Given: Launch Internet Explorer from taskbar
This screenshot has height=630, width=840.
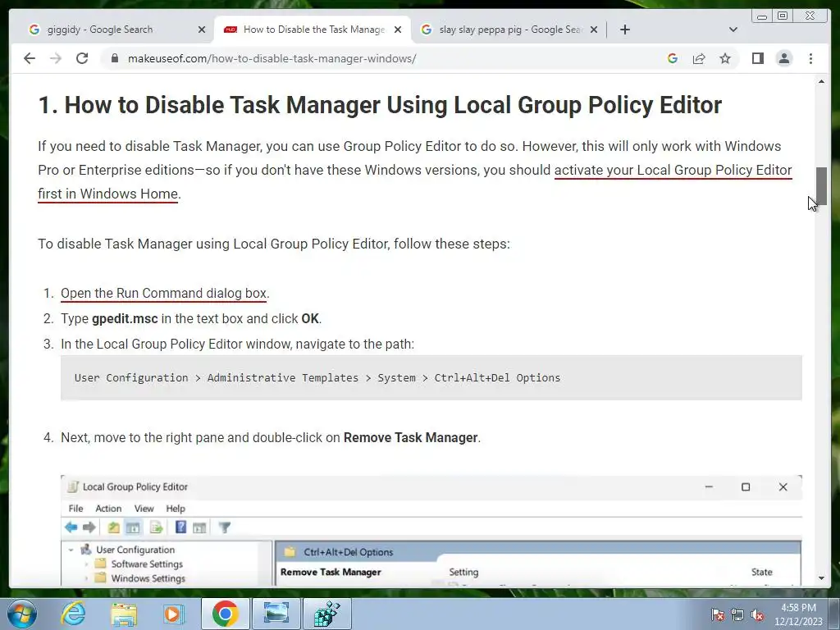Looking at the screenshot, I should (x=73, y=614).
